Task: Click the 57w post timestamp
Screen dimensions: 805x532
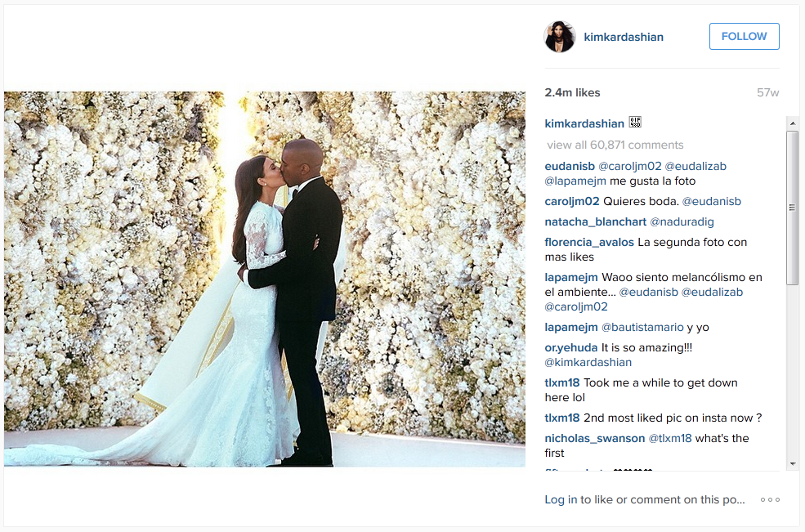Action: click(x=767, y=93)
